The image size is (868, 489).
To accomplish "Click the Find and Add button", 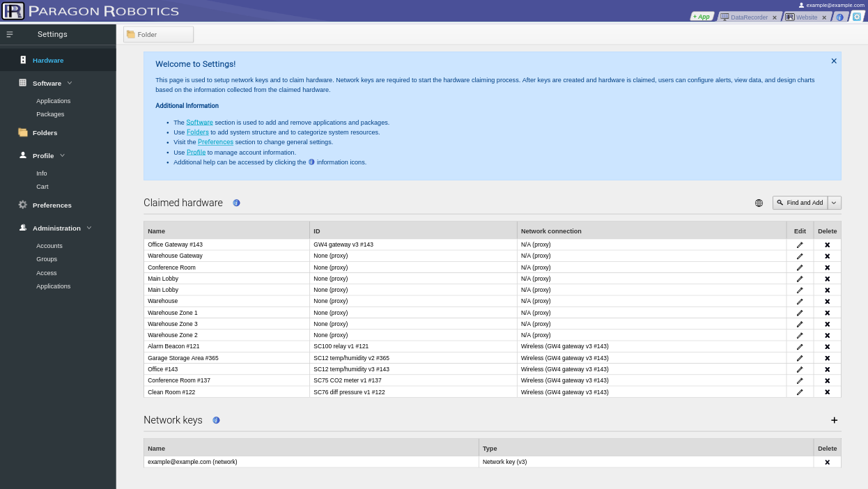I will pyautogui.click(x=800, y=203).
